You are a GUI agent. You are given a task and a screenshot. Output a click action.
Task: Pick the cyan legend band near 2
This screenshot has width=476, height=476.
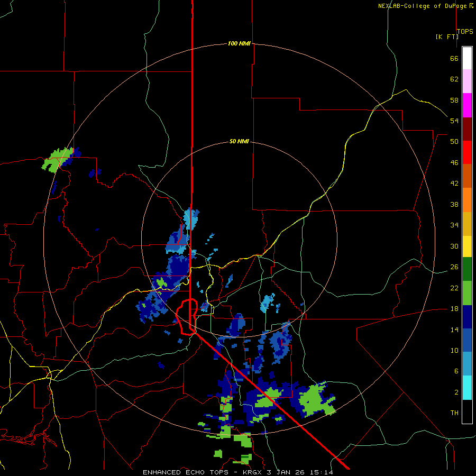467,388
